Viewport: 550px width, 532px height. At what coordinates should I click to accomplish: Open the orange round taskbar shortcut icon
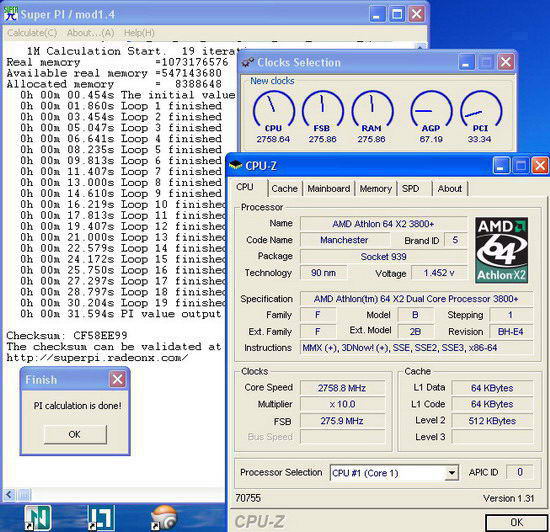(x=164, y=518)
